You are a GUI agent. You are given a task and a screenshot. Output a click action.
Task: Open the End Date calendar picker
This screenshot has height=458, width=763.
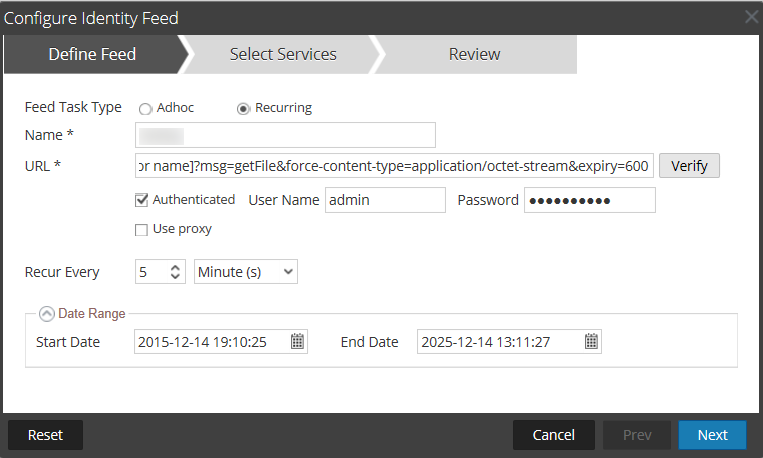592,342
